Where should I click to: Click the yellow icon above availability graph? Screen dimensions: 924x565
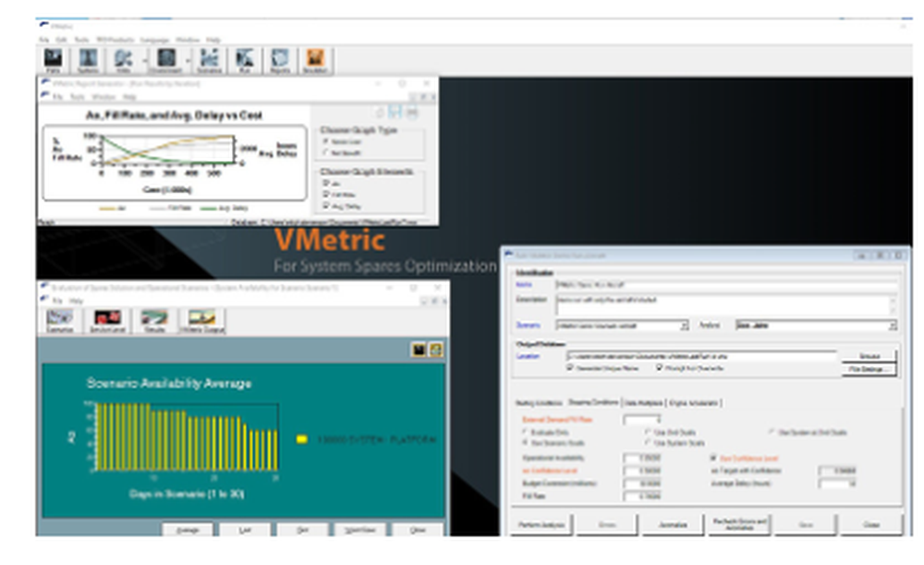[x=435, y=350]
